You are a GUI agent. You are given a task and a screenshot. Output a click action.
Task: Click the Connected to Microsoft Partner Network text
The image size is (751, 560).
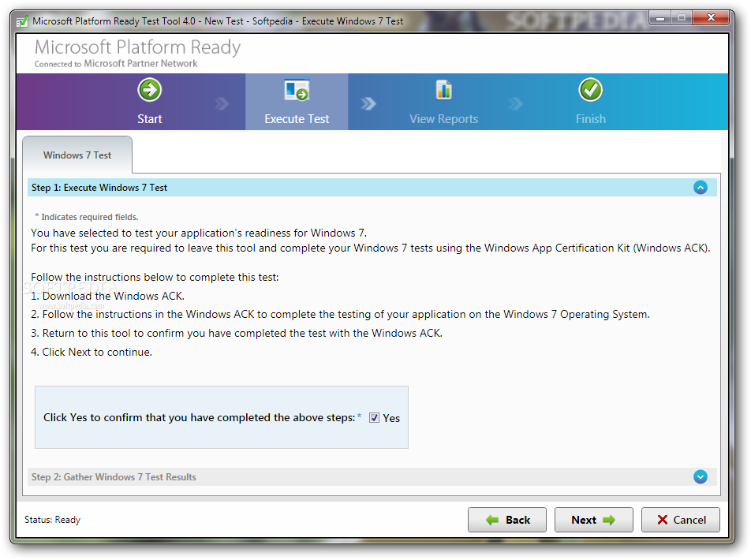[x=115, y=64]
